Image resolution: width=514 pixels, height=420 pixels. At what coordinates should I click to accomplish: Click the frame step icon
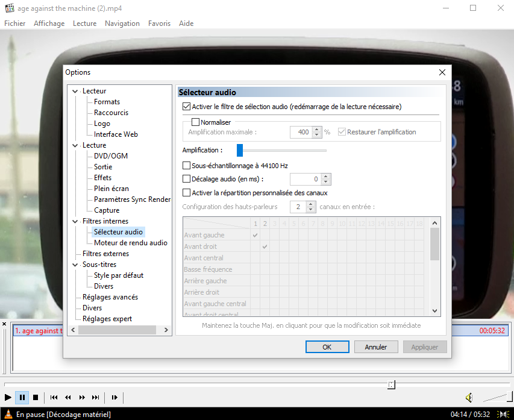click(114, 398)
